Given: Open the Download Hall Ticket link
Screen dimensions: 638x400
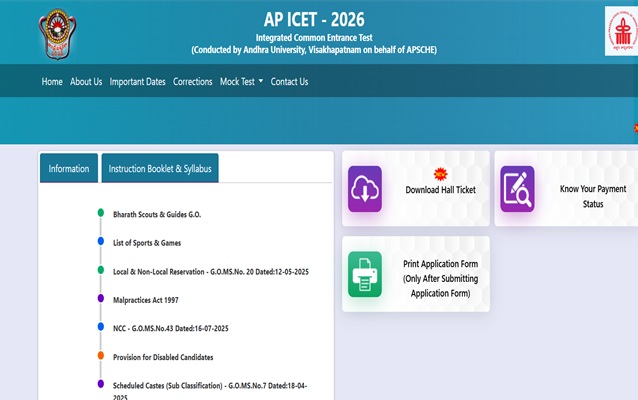Looking at the screenshot, I should pyautogui.click(x=440, y=190).
